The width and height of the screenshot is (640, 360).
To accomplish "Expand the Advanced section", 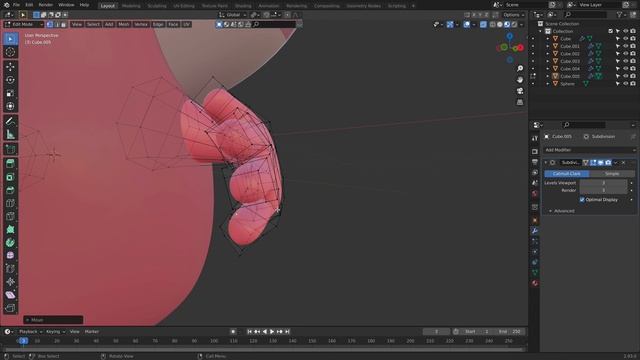I will [564, 211].
